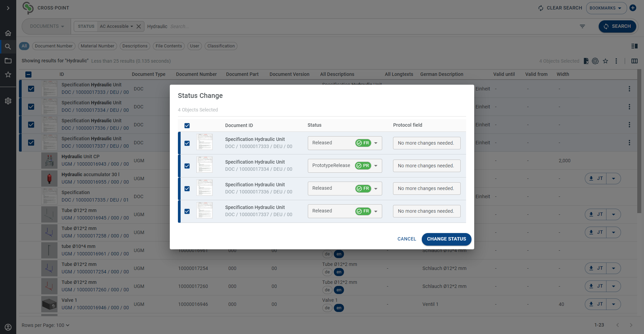The image size is (644, 334).
Task: Go to the previous results page
Action: click(x=618, y=325)
